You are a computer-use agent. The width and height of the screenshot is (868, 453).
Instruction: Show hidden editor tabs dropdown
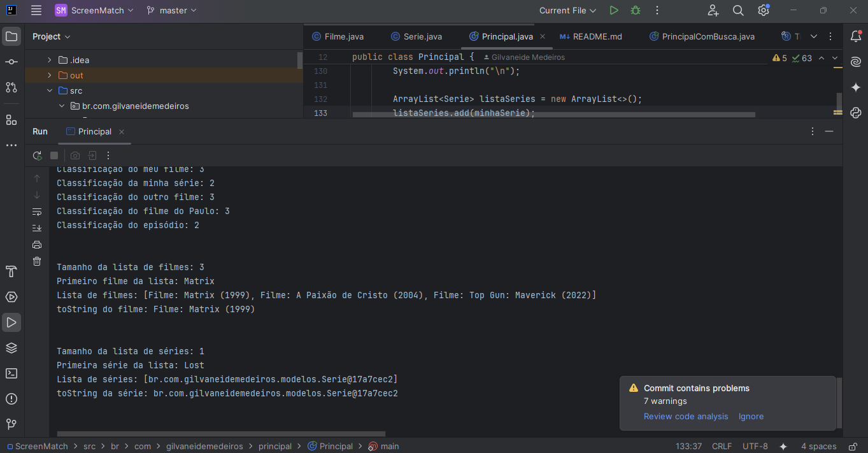click(x=814, y=36)
